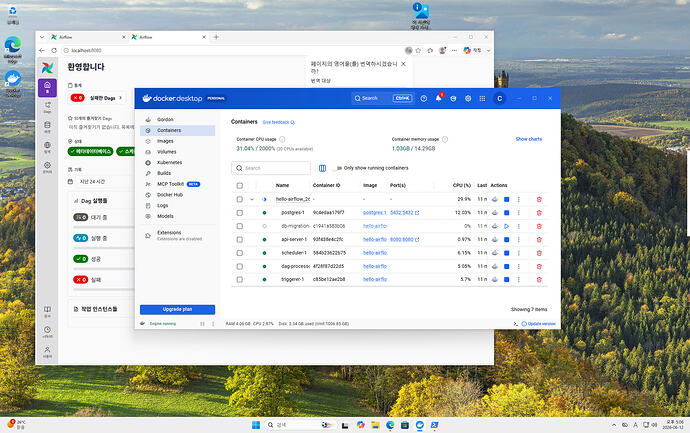Check the scheduler-1 row checkbox
The width and height of the screenshot is (690, 433).
(239, 253)
